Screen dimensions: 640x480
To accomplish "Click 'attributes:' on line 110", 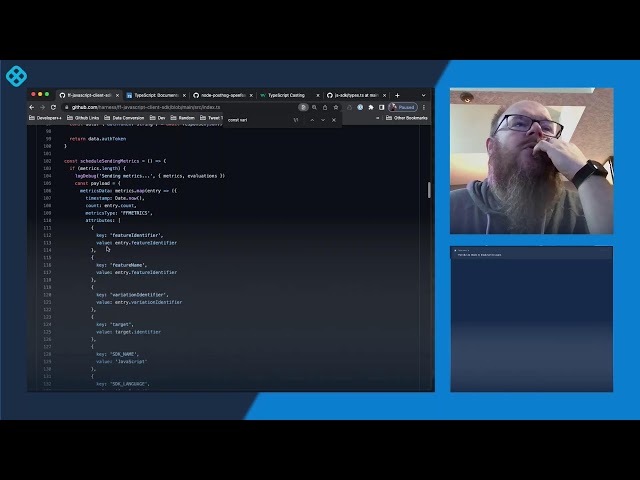I will (x=100, y=220).
